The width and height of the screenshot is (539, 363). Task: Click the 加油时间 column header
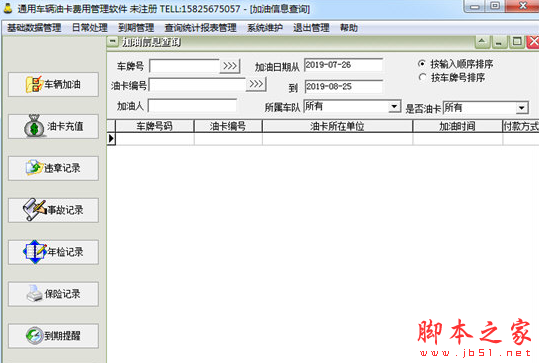coord(457,126)
